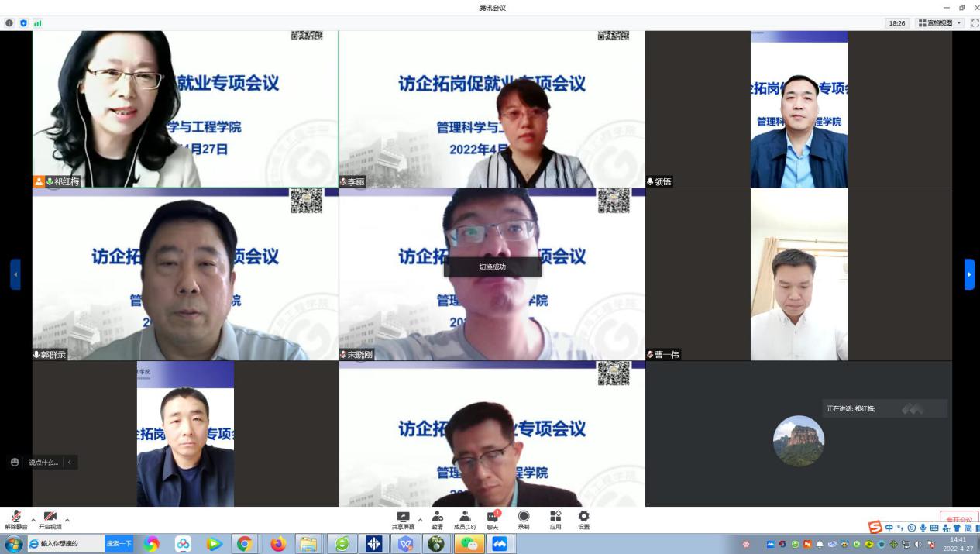Open Firefox from the Windows taskbar

(278, 544)
